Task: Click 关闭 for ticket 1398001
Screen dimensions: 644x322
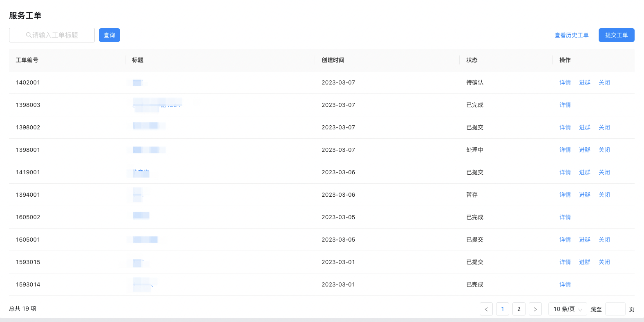Action: 604,150
